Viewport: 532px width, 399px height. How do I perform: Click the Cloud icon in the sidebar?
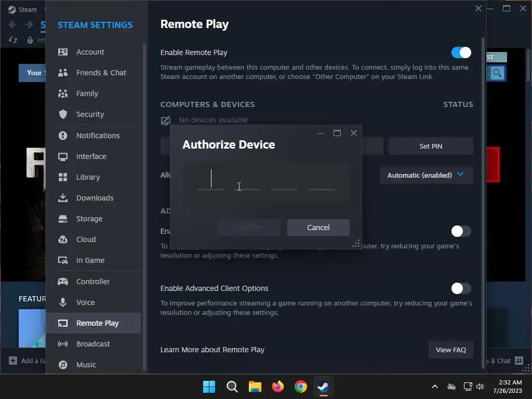click(63, 240)
